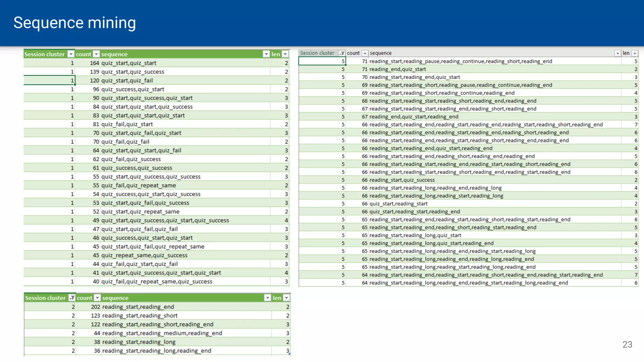Select the 'quiz_start,quiz_success' sequence cell
This screenshot has width=644, height=362.
coord(185,72)
